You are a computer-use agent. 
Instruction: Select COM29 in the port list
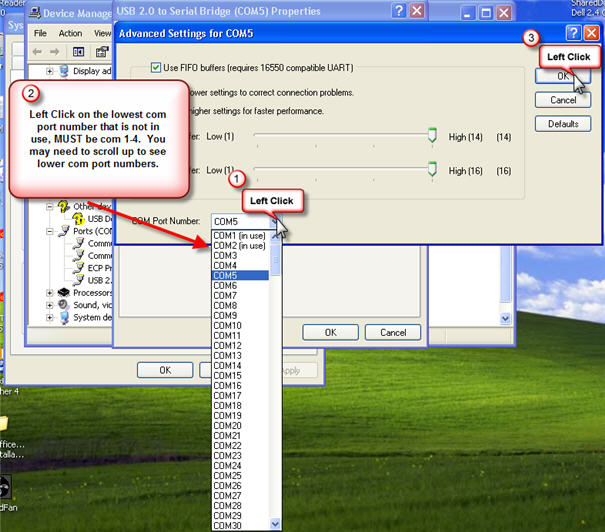241,515
